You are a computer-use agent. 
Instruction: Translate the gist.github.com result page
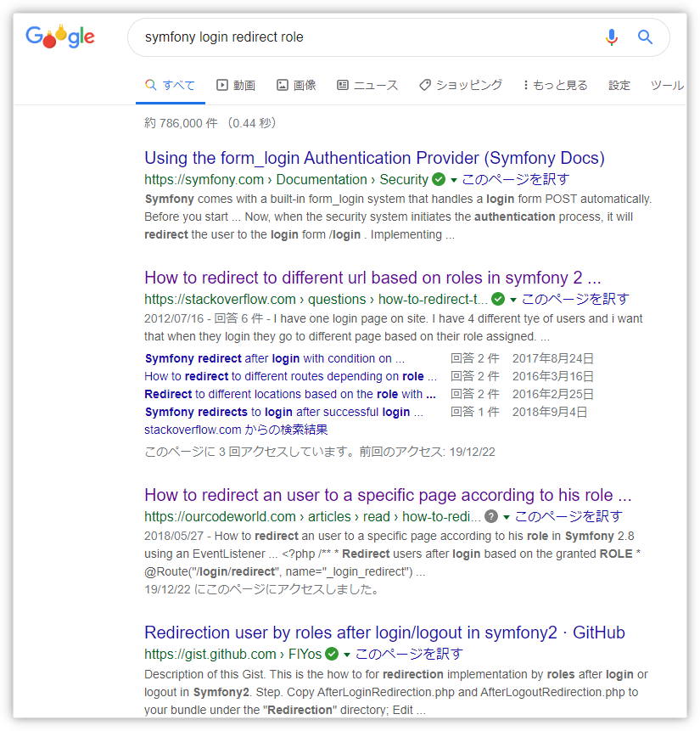(409, 654)
